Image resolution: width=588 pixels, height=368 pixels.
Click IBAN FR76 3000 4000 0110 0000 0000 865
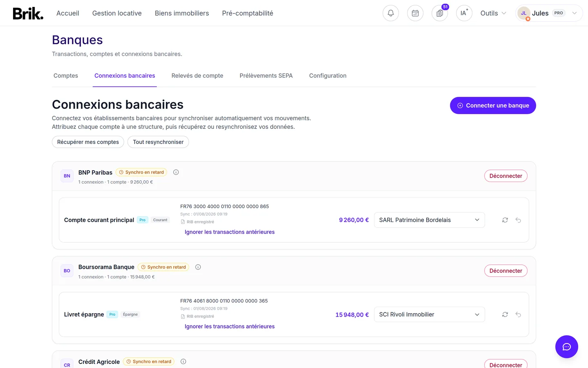point(225,206)
